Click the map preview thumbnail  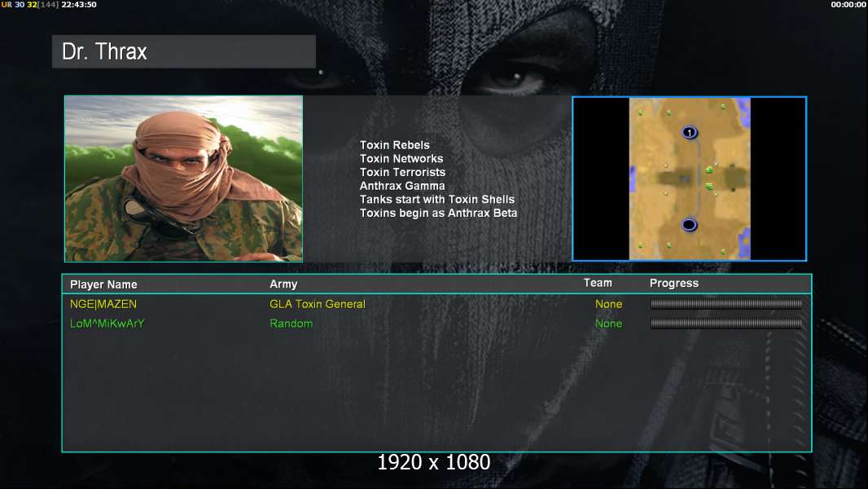coord(689,178)
